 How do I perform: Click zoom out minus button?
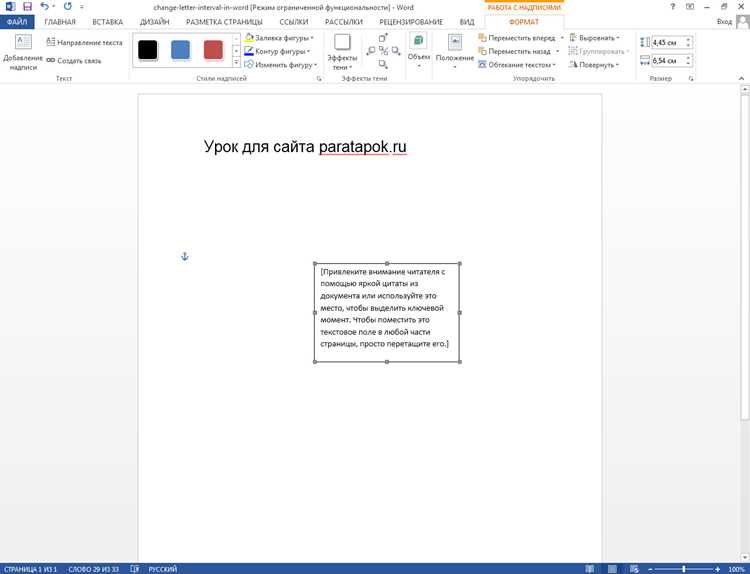(650, 569)
